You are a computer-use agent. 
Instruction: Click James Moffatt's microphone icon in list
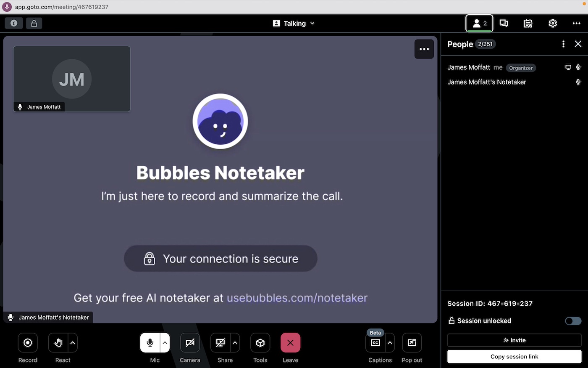point(578,67)
